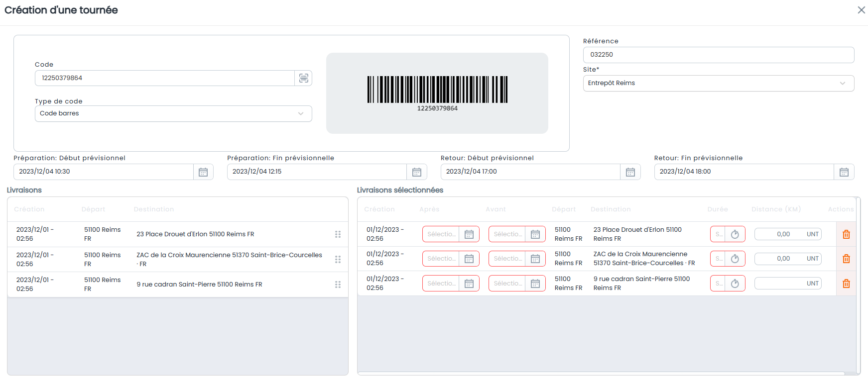The width and height of the screenshot is (868, 381).
Task: Click the horizontal scrollbar under Livraisons sélectionnées
Action: point(601,374)
